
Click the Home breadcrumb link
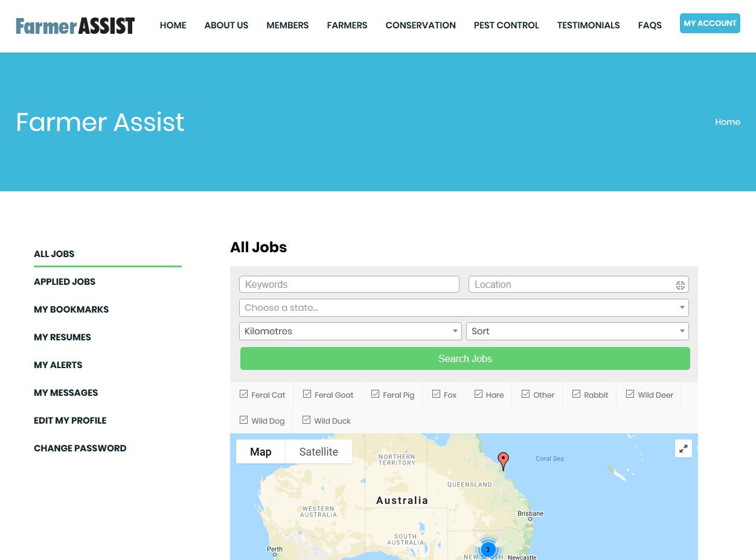click(727, 122)
